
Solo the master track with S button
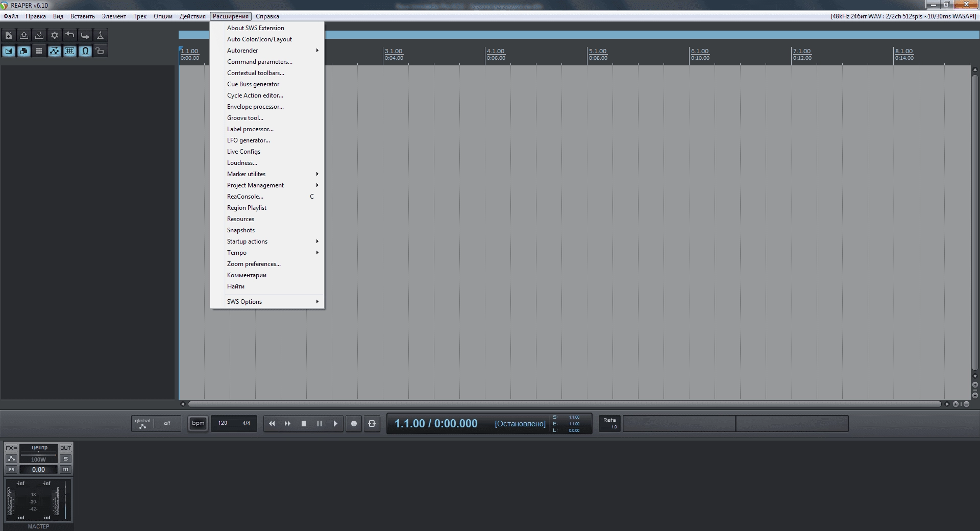(65, 458)
